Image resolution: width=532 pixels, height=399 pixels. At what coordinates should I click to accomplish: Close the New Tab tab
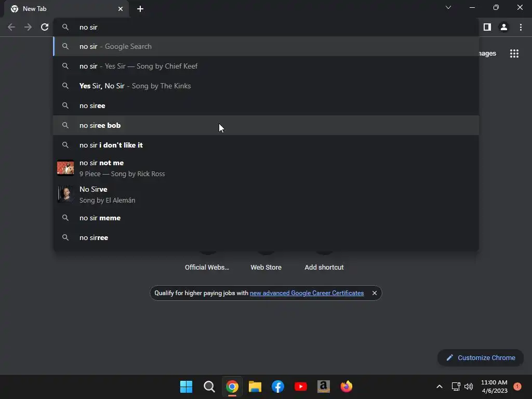[x=121, y=9]
